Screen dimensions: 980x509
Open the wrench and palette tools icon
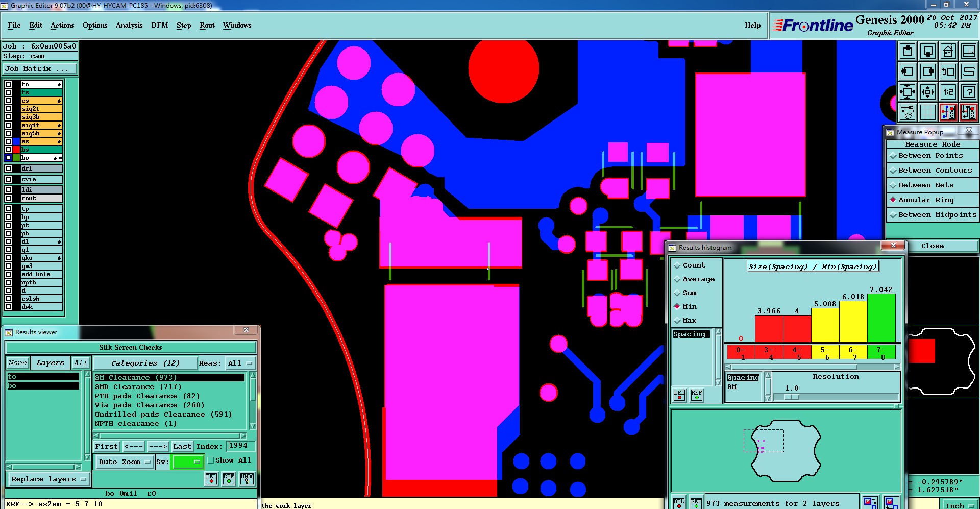pos(908,112)
